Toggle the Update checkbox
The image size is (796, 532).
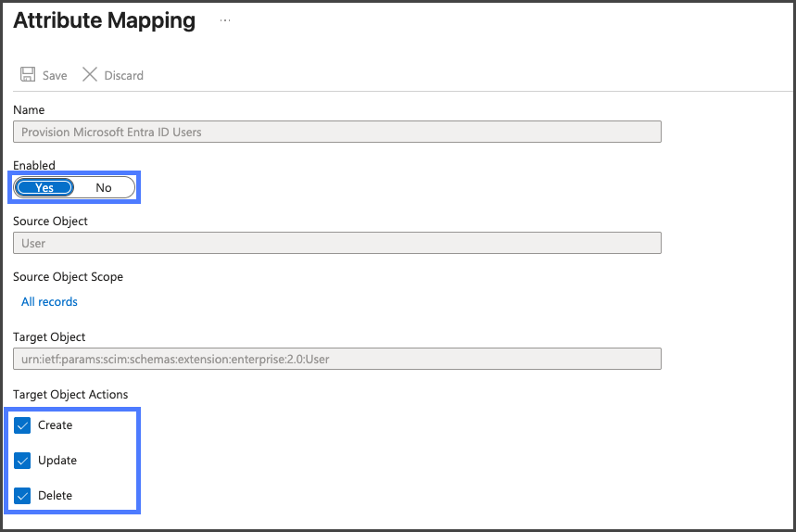(x=23, y=461)
